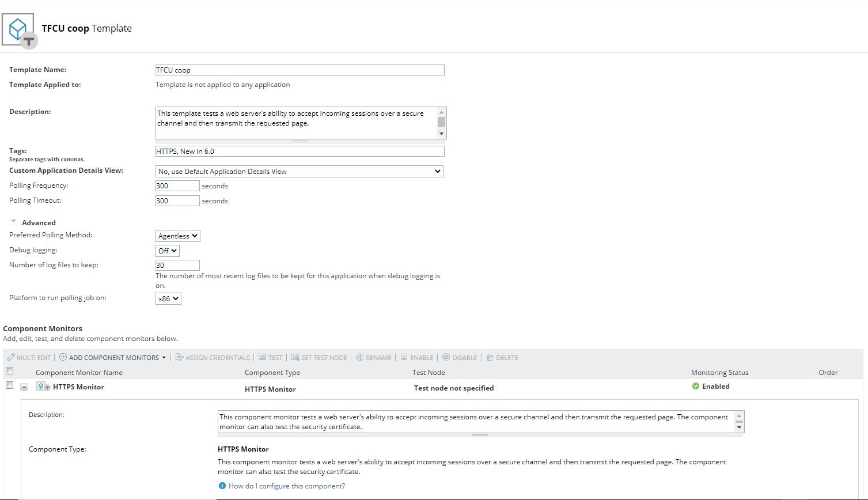Click the blue info icon beside configure link

[222, 486]
